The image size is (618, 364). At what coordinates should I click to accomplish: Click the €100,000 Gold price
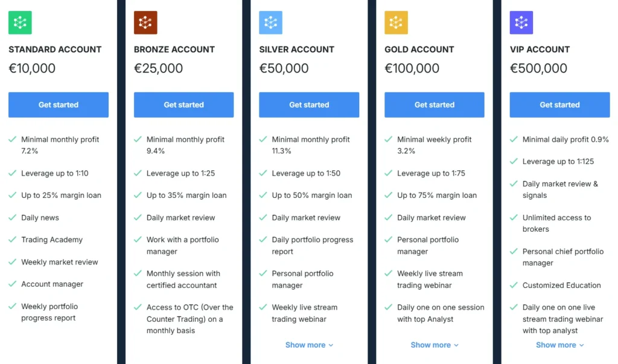(412, 68)
